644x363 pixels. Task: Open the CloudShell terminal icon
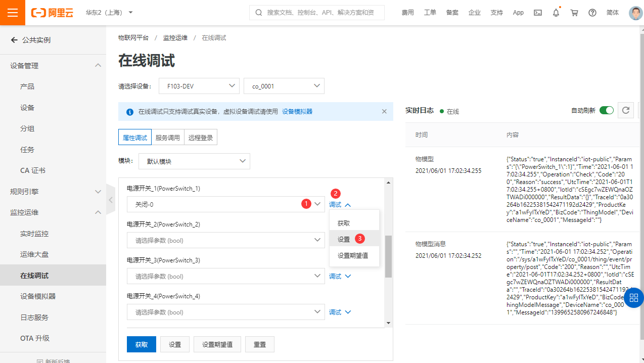537,12
